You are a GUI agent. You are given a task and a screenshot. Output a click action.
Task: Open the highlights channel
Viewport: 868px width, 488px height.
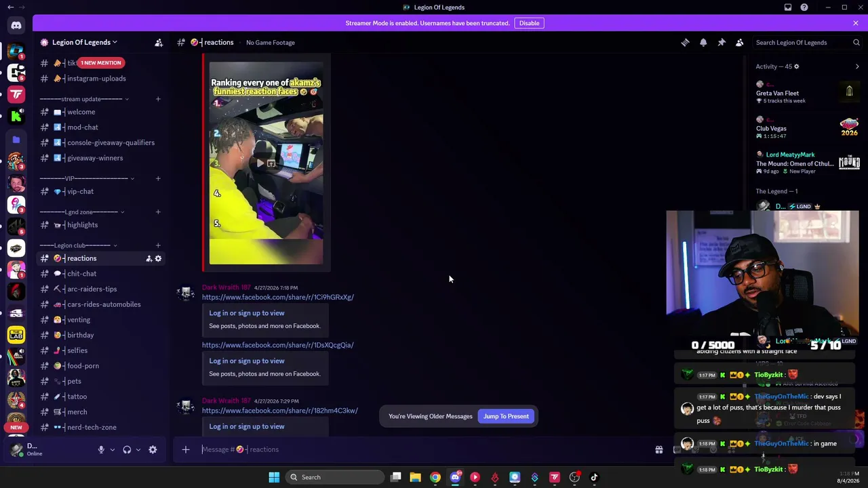click(101, 225)
